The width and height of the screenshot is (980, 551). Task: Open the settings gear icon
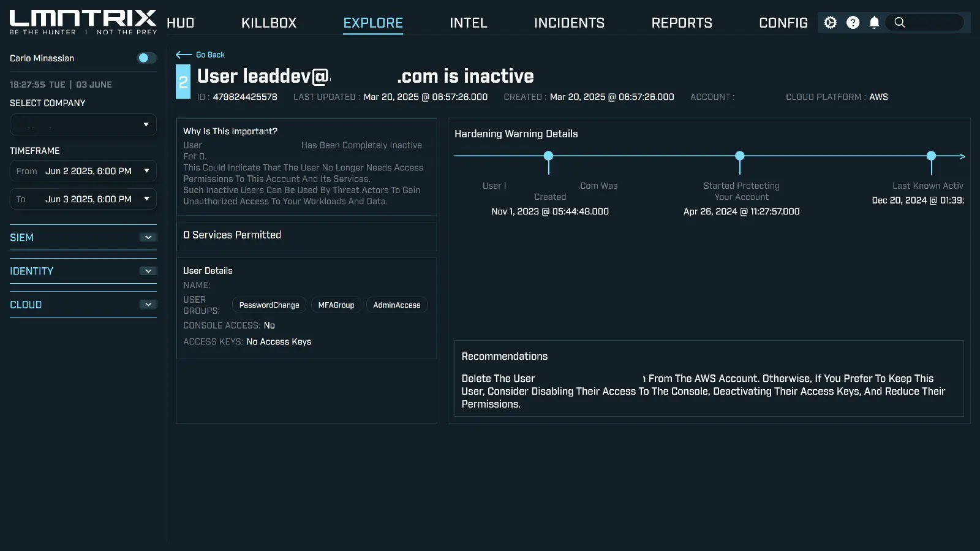point(830,23)
